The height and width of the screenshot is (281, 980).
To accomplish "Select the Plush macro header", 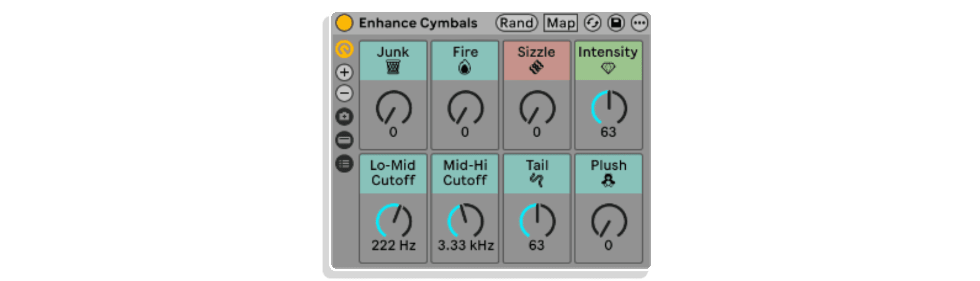I will pyautogui.click(x=608, y=174).
